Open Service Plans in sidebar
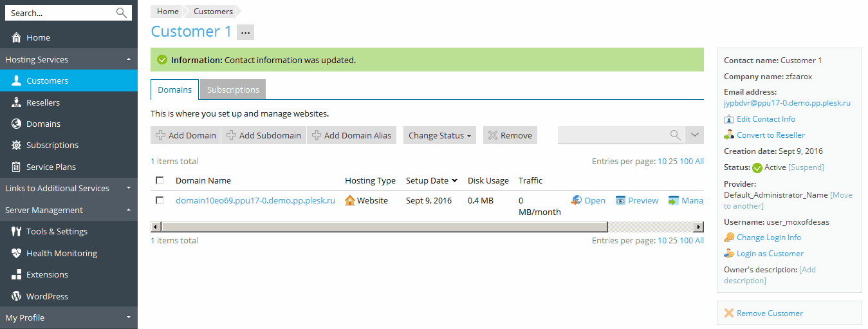Viewport: 868px width, 329px height. [x=51, y=167]
